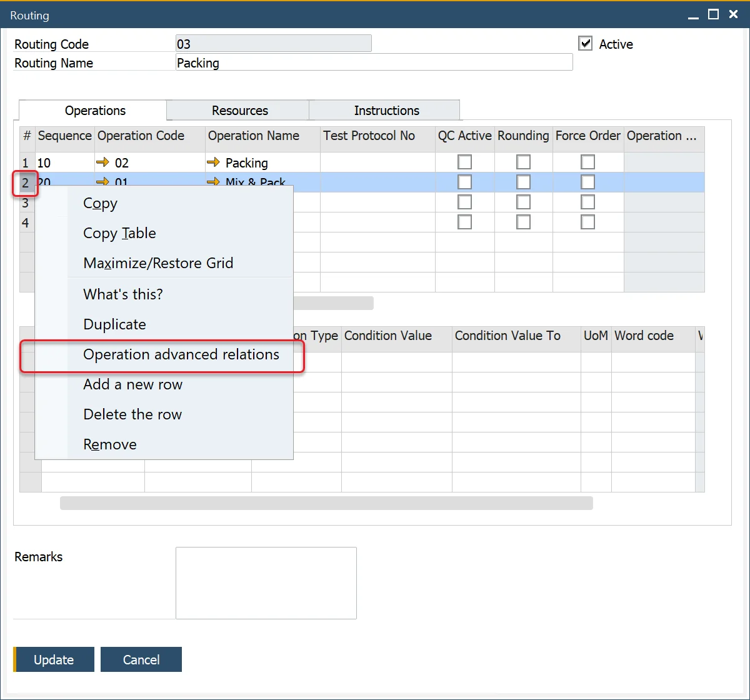Click inside the Remarks text box

click(266, 582)
